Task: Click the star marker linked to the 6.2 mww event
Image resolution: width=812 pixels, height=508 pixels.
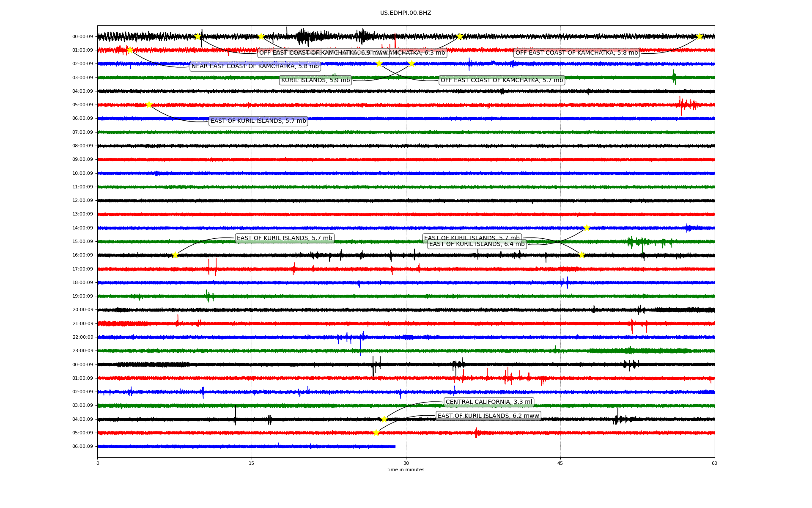Action: coord(376,433)
